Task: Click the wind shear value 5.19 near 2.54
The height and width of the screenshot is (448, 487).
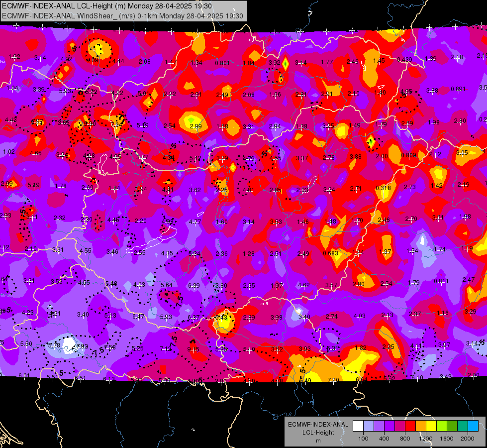Action: click(x=143, y=125)
